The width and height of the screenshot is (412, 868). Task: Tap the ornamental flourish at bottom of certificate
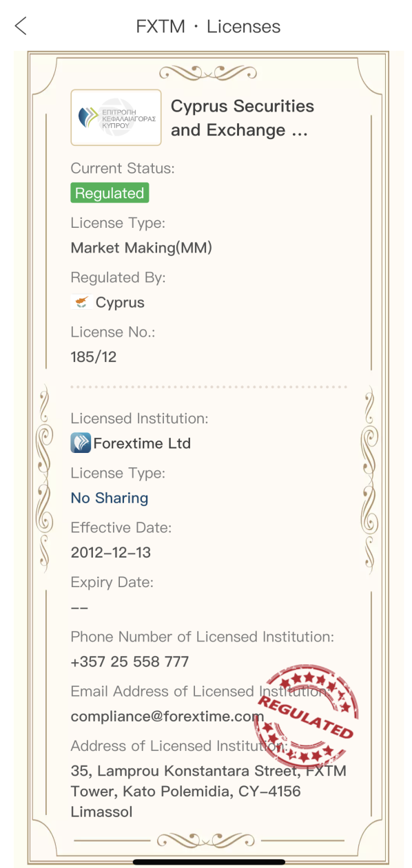[208, 840]
